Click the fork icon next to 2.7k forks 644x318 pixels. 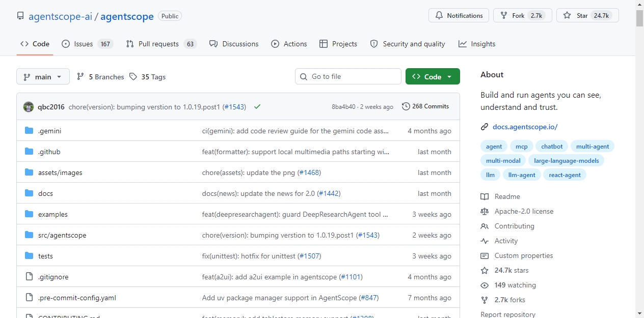click(485, 300)
